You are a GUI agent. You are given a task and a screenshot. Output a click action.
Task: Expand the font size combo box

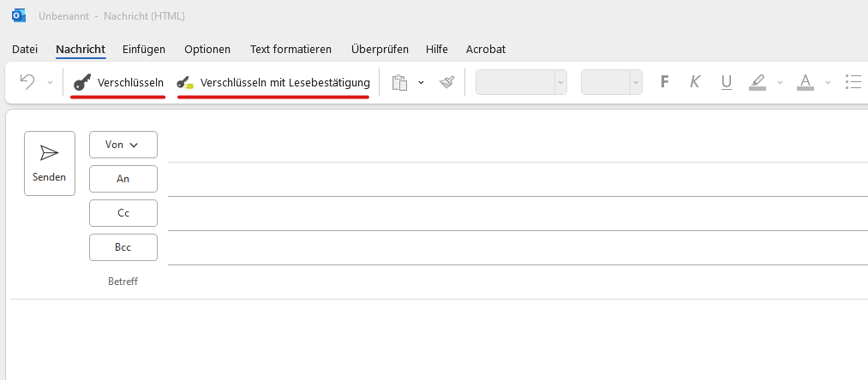pos(635,83)
